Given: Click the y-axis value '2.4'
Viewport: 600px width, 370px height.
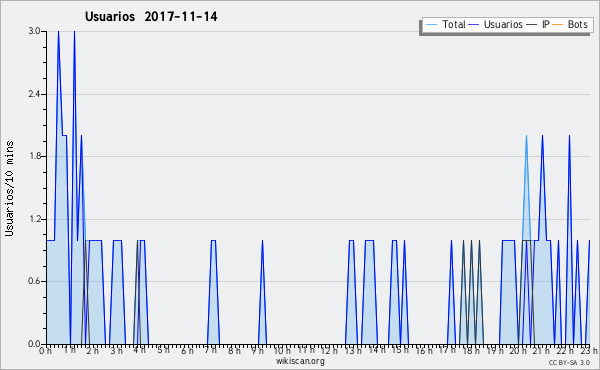Looking at the screenshot, I should tap(35, 94).
